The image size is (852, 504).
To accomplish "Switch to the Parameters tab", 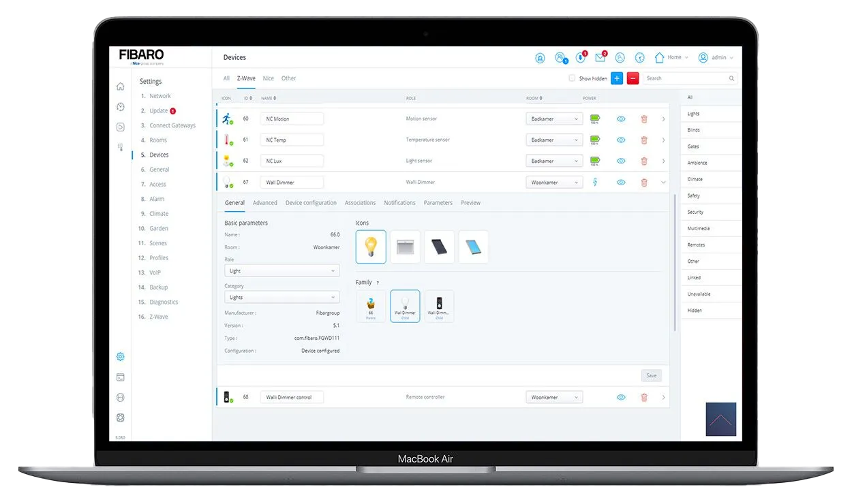I will coord(438,203).
